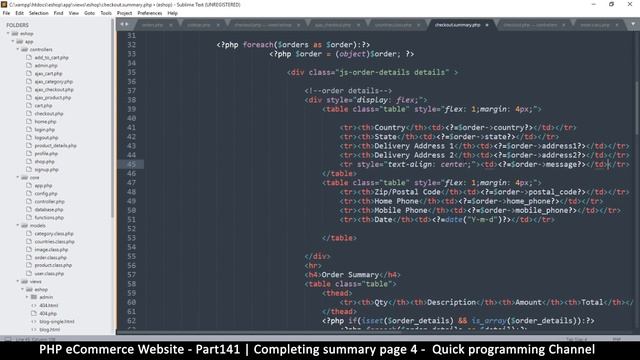Open controller.php file icon
The height and width of the screenshot is (360, 640).
[29, 202]
